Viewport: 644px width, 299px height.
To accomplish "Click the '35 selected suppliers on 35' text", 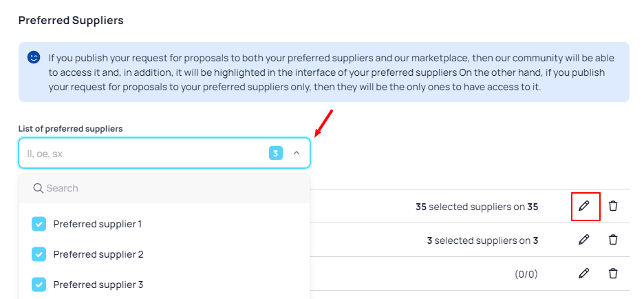I will point(477,207).
